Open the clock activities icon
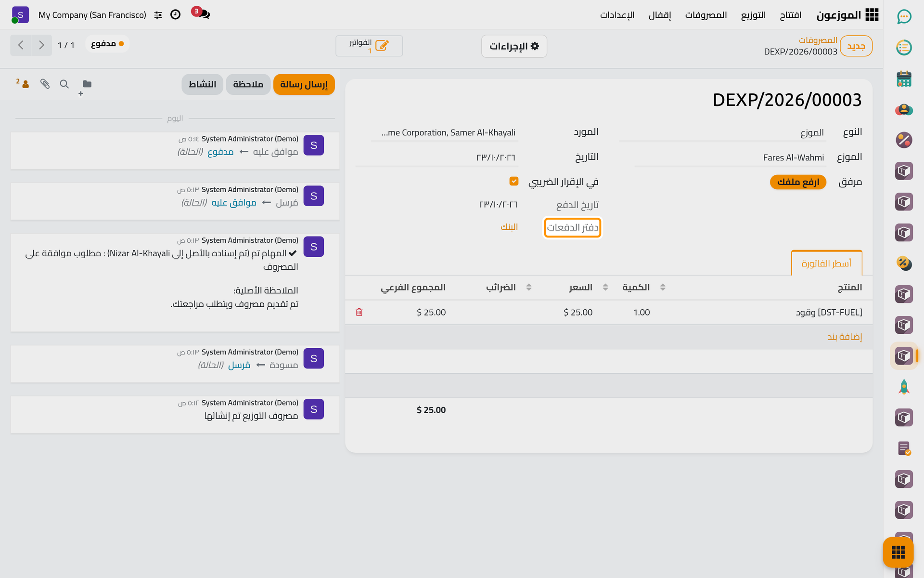The height and width of the screenshot is (578, 924). pos(176,15)
